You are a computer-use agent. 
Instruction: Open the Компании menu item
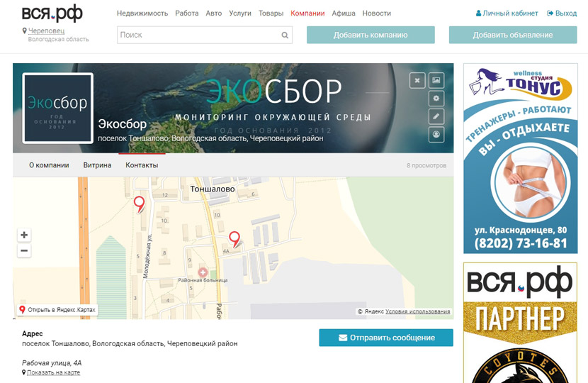pos(307,13)
